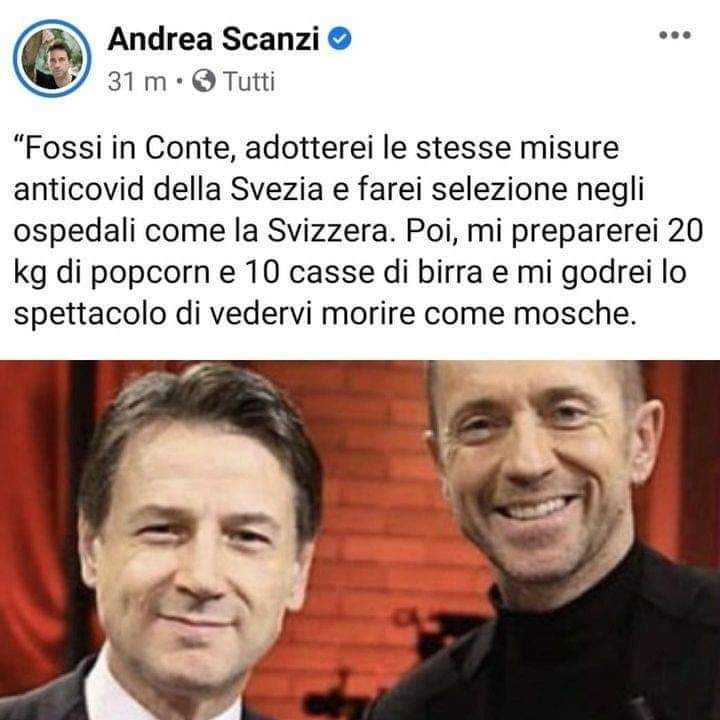Click the "31 m" post timestamp
This screenshot has height=720, width=720.
[137, 82]
